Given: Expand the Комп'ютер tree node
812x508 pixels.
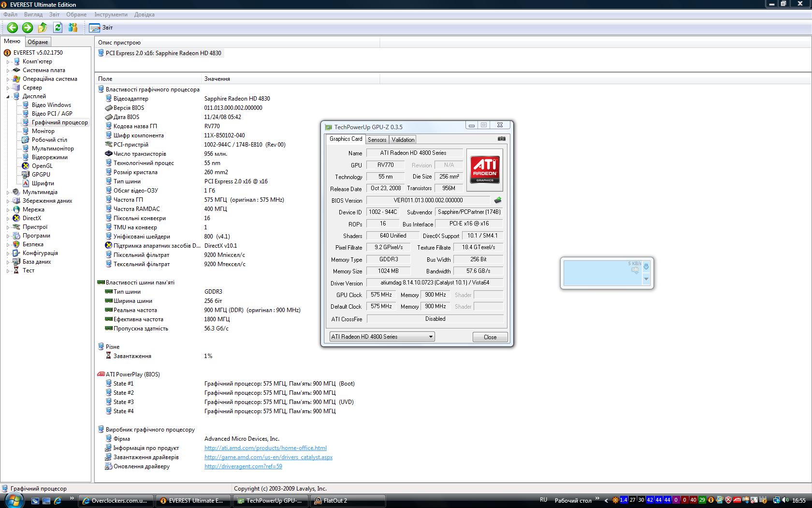Looking at the screenshot, I should coord(8,62).
